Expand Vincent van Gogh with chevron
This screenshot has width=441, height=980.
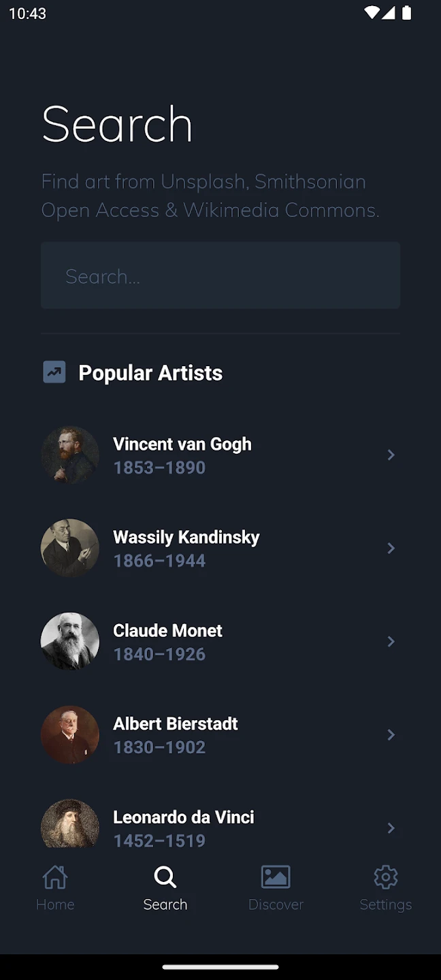coord(391,455)
